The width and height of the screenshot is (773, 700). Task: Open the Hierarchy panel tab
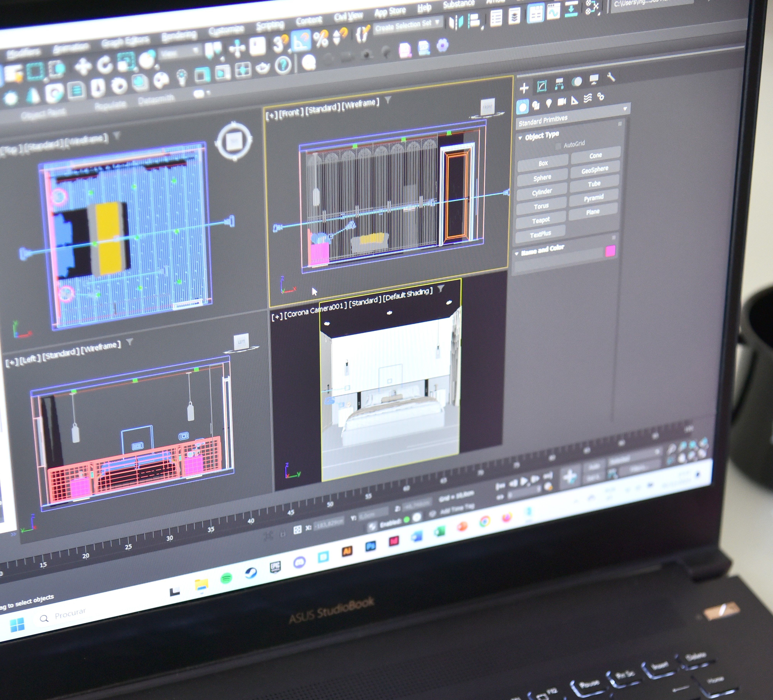point(559,84)
